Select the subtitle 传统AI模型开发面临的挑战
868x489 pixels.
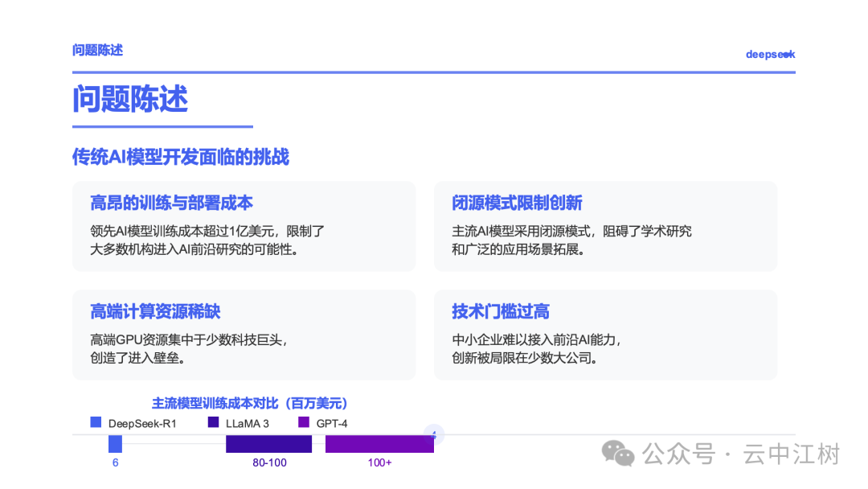[181, 157]
